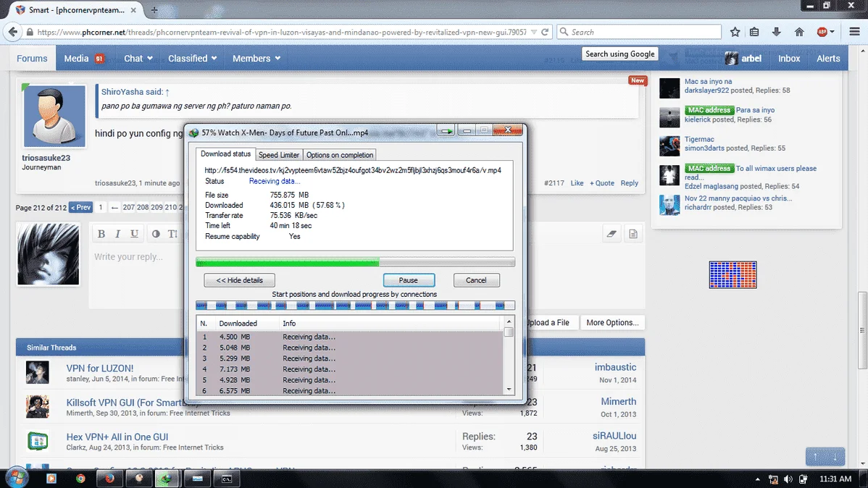Click triosasuke23's avatar thumbnail
This screenshot has width=868, height=488.
[x=54, y=116]
